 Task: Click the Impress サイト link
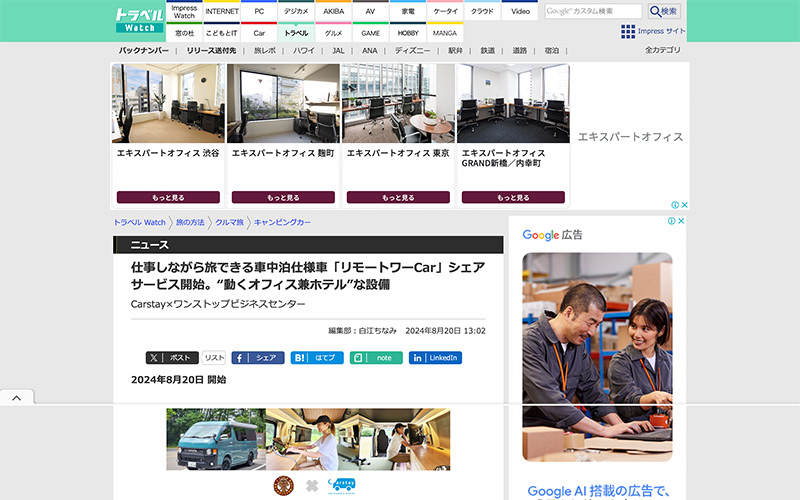pyautogui.click(x=661, y=31)
